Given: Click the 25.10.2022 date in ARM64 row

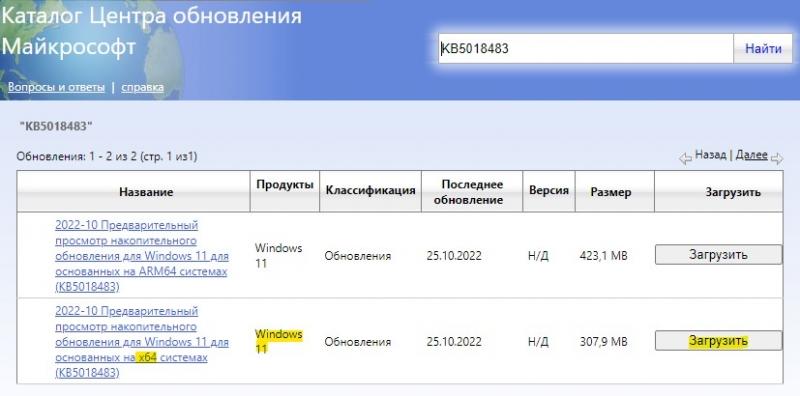Looking at the screenshot, I should point(454,256).
